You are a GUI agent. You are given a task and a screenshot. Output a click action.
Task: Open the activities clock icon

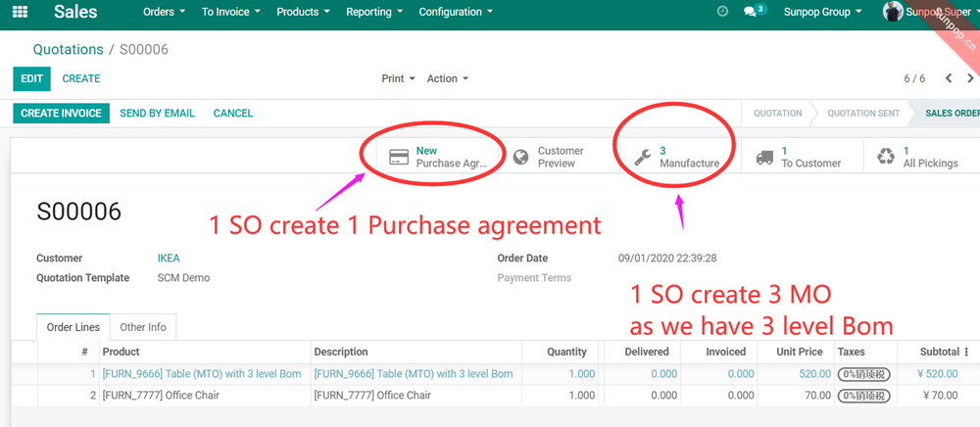[x=722, y=11]
